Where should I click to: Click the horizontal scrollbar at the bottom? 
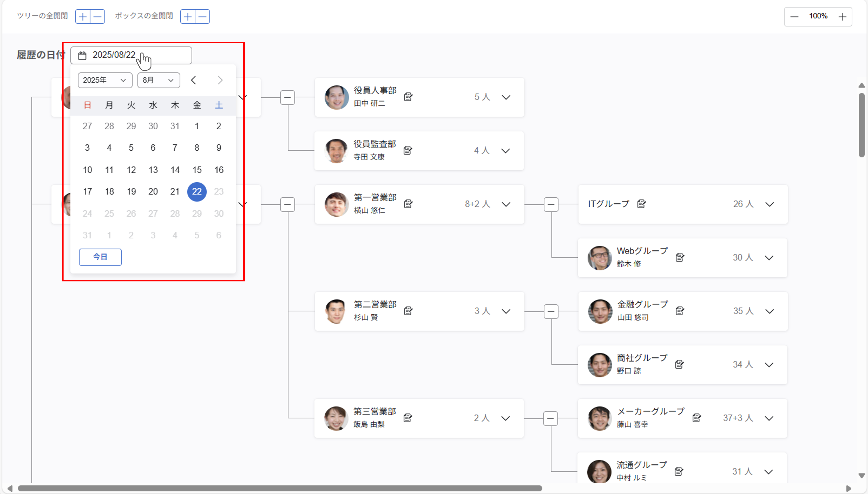[280, 488]
